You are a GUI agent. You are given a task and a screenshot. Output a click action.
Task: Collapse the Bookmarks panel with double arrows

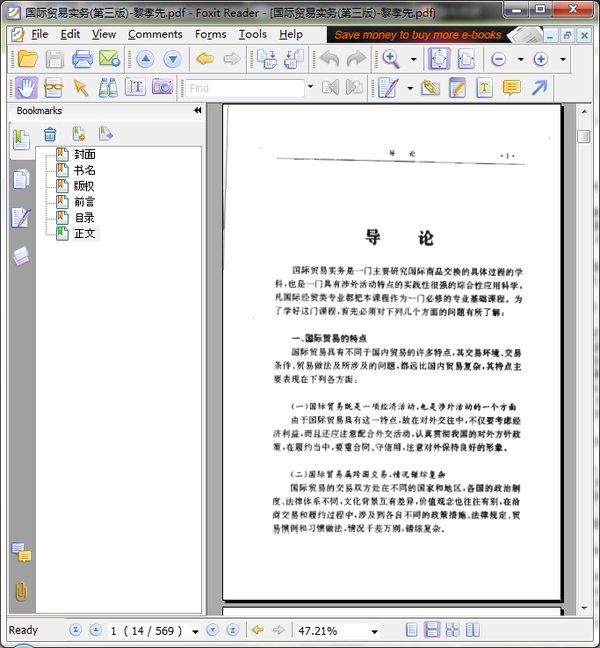(198, 110)
